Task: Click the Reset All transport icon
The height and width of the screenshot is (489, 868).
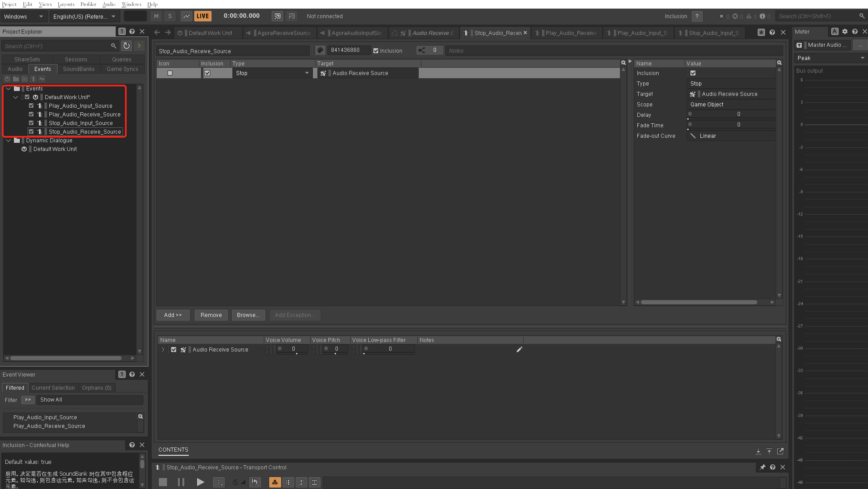Action: (255, 482)
